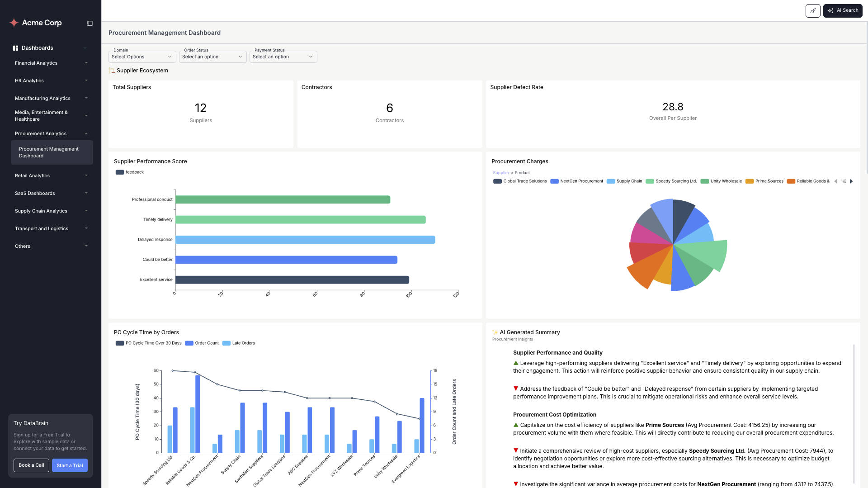868x488 pixels.
Task: Open the Order Status dropdown
Action: pyautogui.click(x=213, y=57)
